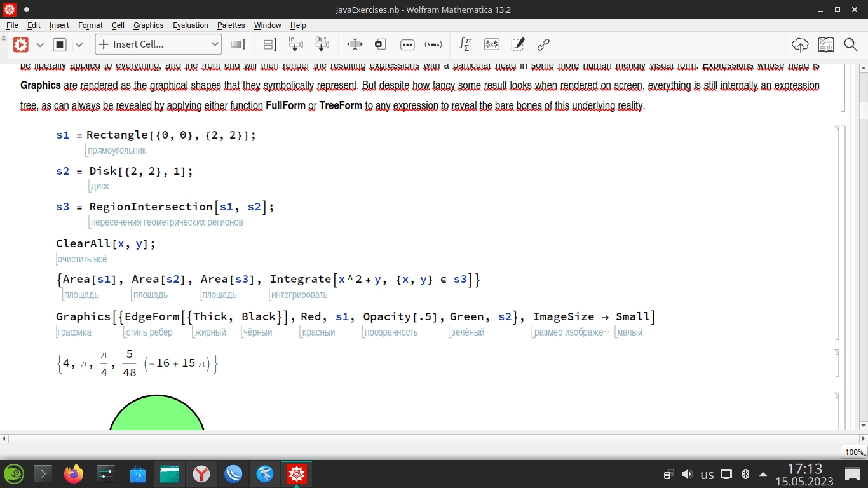Viewport: 868px width, 488px height.
Task: Open the Evaluation menu
Action: point(191,25)
